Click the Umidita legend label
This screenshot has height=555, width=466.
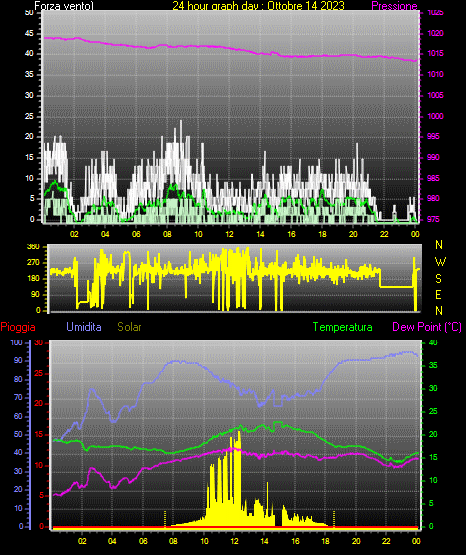click(x=84, y=327)
